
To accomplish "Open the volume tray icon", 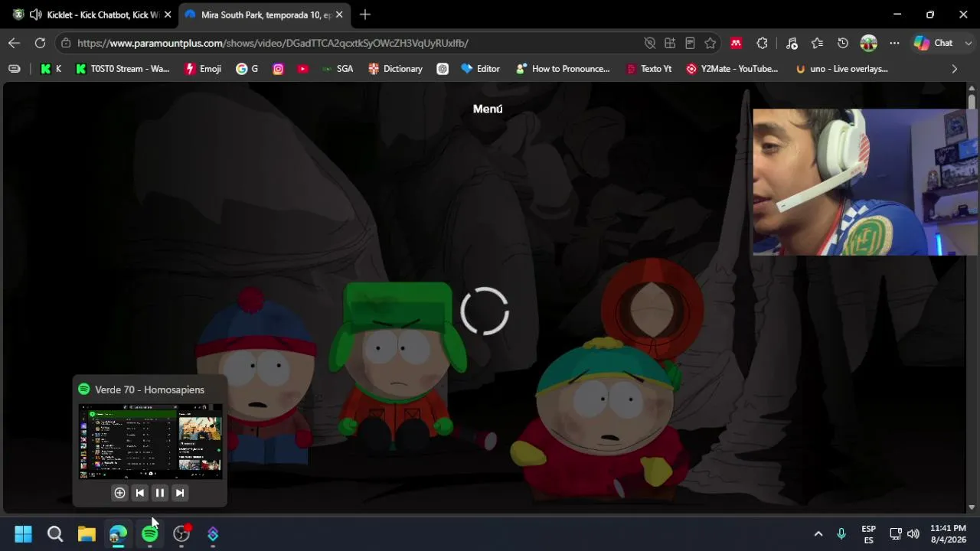I will tap(913, 533).
